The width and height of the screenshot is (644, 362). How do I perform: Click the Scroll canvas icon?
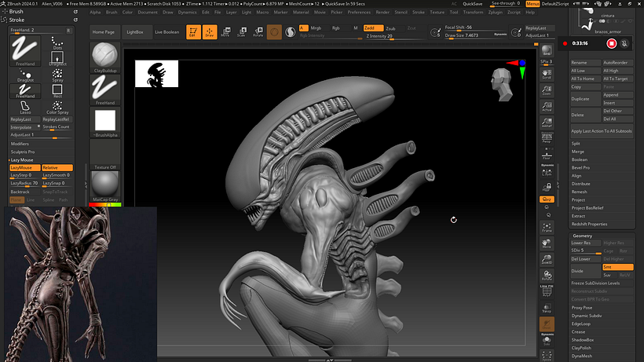(547, 74)
